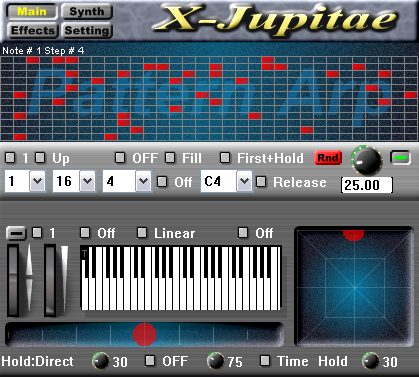Click the Note # 1 Step # 4 status text
419x377 pixels.
tap(43, 51)
